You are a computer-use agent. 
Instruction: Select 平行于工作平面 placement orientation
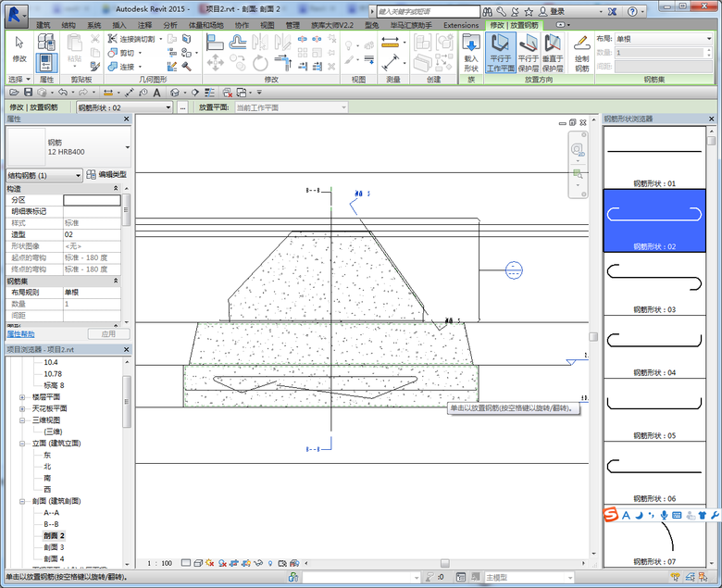pos(501,52)
